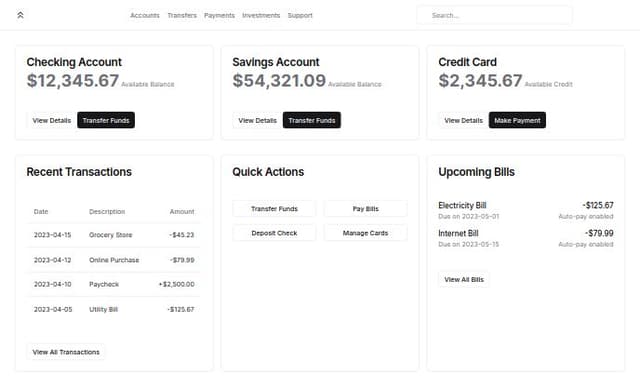Screen dimensions: 640x387
Task: Click the Amount column header
Action: click(x=182, y=211)
